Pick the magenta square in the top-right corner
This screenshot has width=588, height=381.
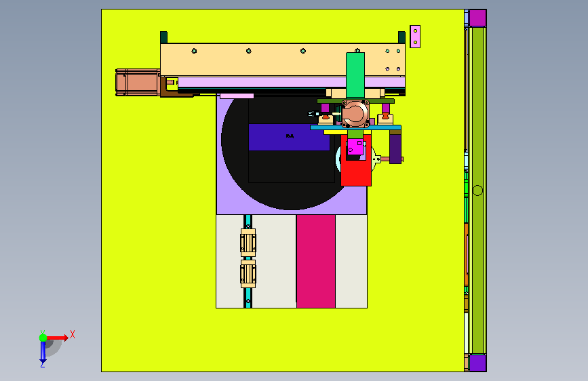click(x=477, y=18)
